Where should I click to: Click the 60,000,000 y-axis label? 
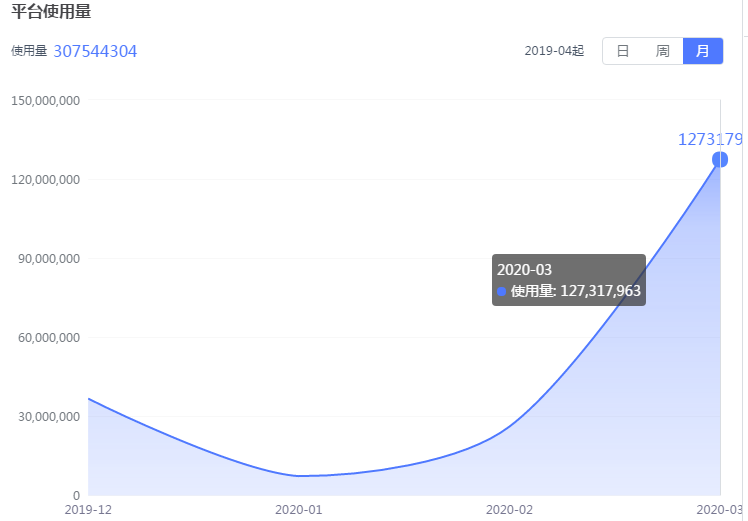(47, 337)
